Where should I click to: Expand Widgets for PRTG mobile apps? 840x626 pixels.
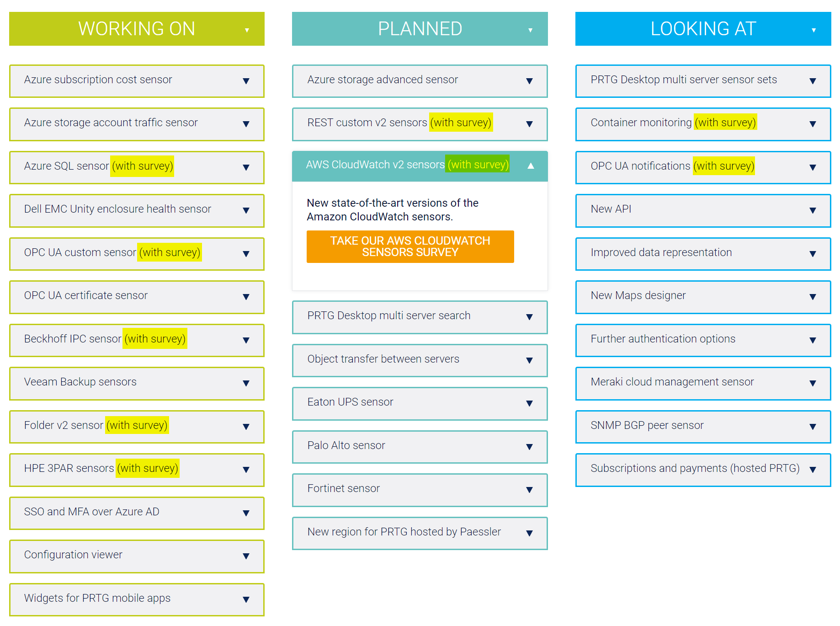point(246,600)
